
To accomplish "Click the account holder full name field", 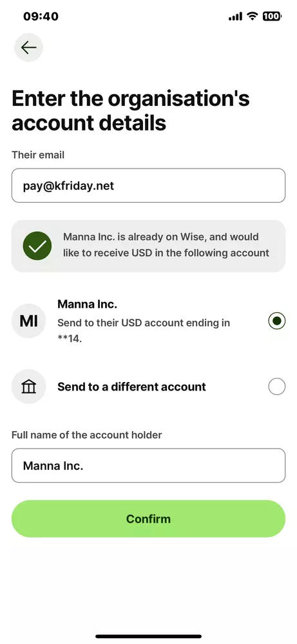I will (148, 465).
